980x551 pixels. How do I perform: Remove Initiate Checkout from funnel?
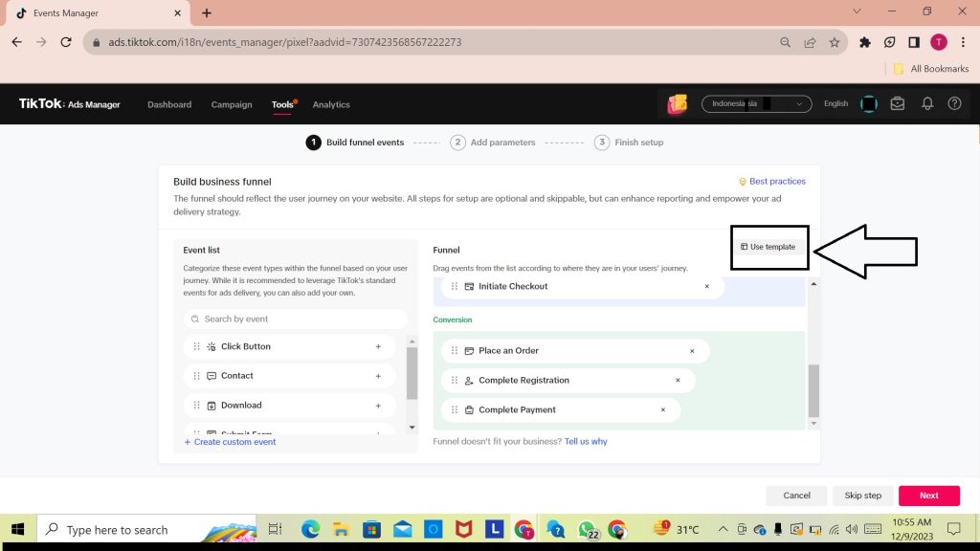click(x=707, y=287)
